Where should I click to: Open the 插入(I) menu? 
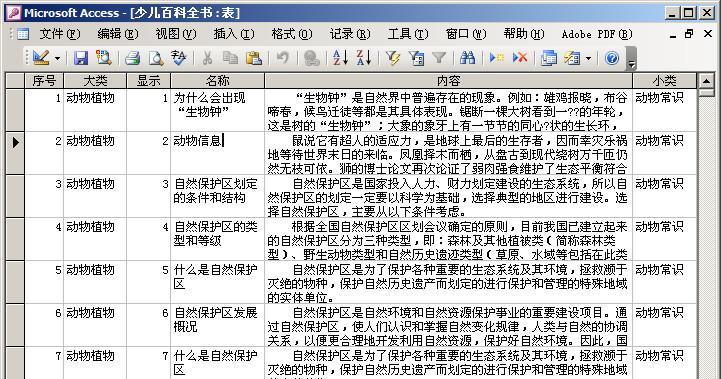point(234,34)
